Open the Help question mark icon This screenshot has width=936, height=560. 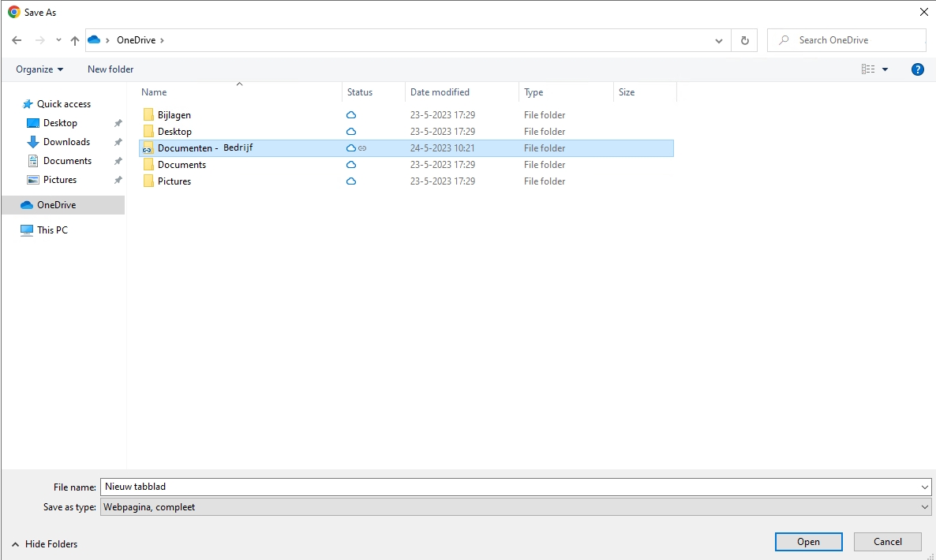click(918, 69)
